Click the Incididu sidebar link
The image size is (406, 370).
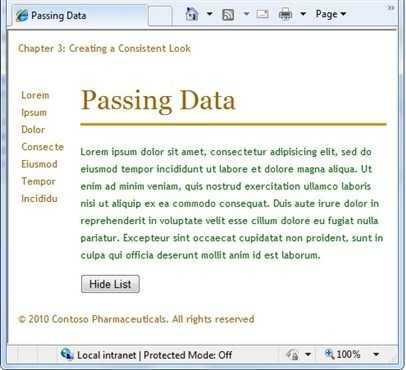point(39,199)
